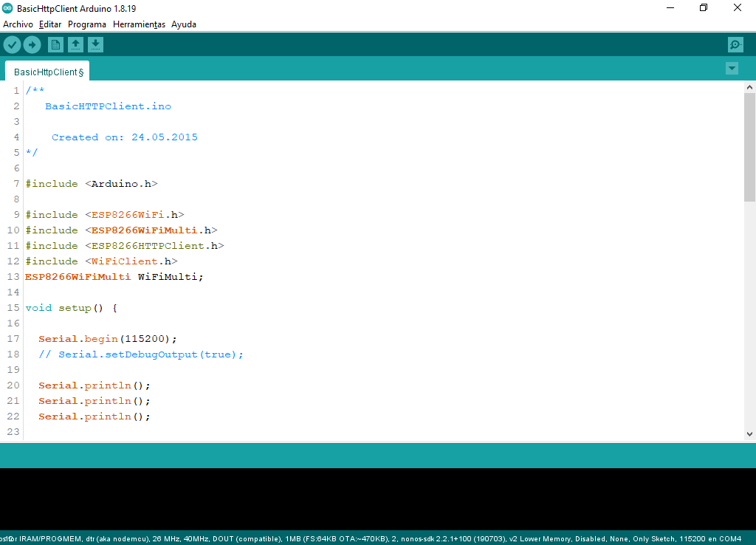Click the #include <ESP8266WiFi.h> line
This screenshot has width=756, height=545.
[105, 215]
